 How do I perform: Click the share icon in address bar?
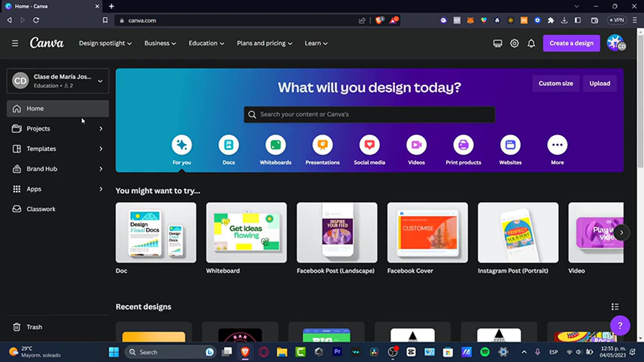pos(362,20)
